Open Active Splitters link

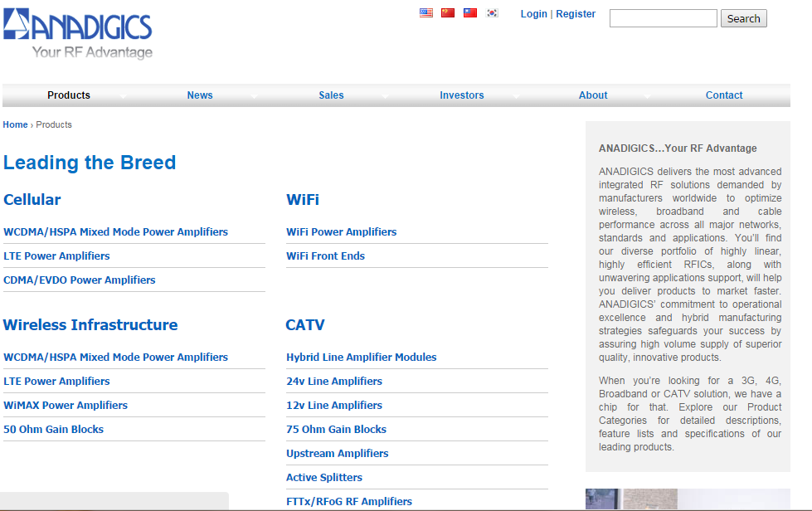pos(324,477)
